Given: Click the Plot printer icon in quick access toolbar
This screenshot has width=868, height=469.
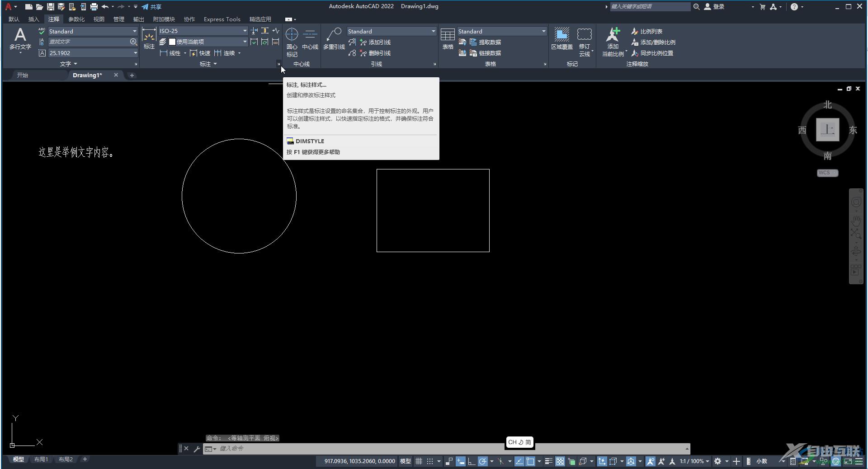Looking at the screenshot, I should (94, 7).
